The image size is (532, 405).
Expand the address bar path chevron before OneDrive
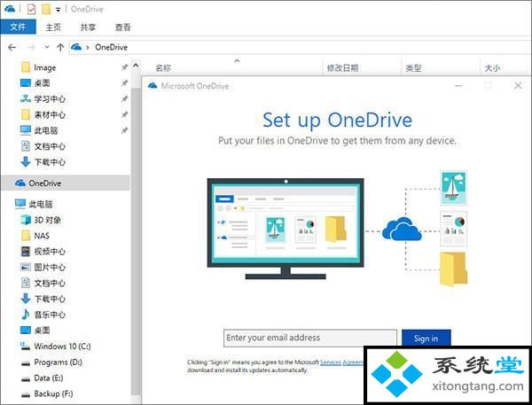[88, 48]
